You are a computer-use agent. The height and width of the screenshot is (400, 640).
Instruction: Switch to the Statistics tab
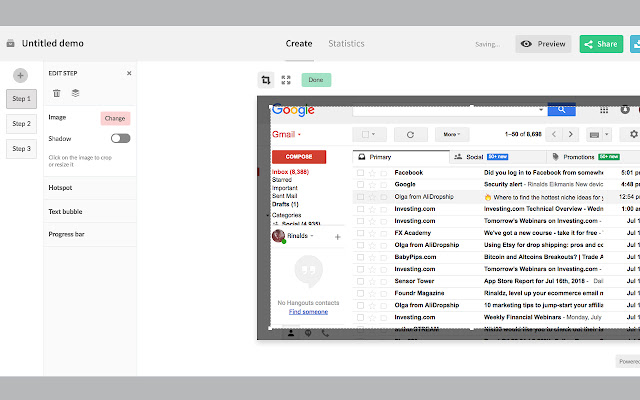(346, 43)
